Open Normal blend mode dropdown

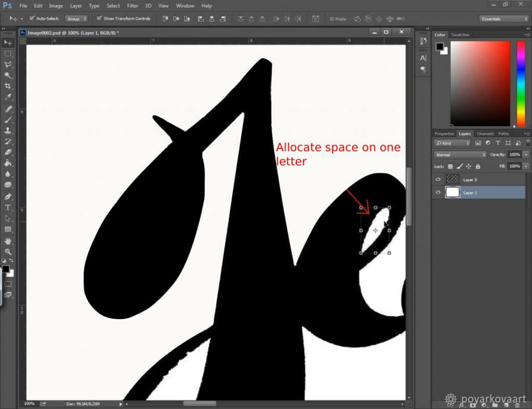tap(460, 155)
